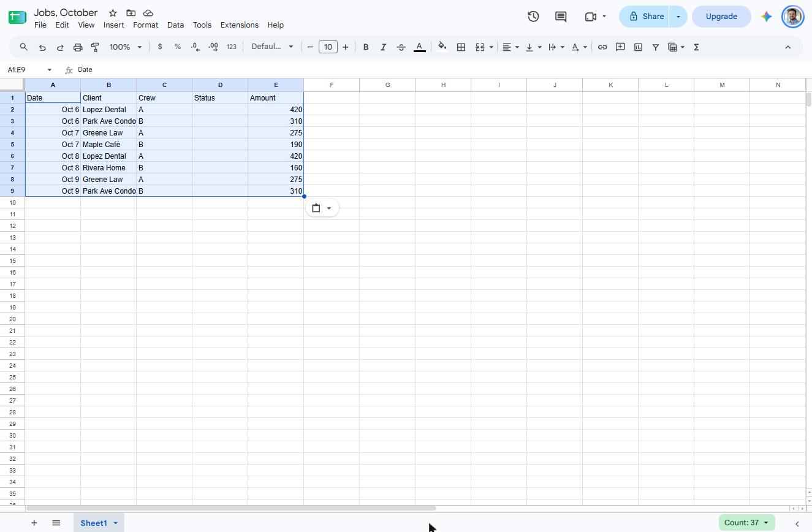Increase decimal places
This screenshot has height=532, width=812.
[213, 47]
